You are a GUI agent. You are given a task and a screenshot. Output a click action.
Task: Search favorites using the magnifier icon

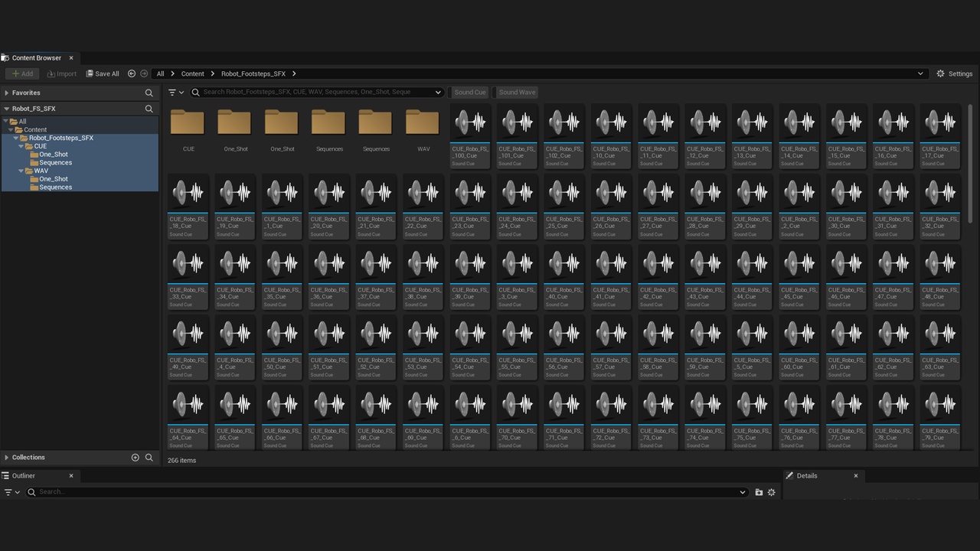click(x=149, y=93)
